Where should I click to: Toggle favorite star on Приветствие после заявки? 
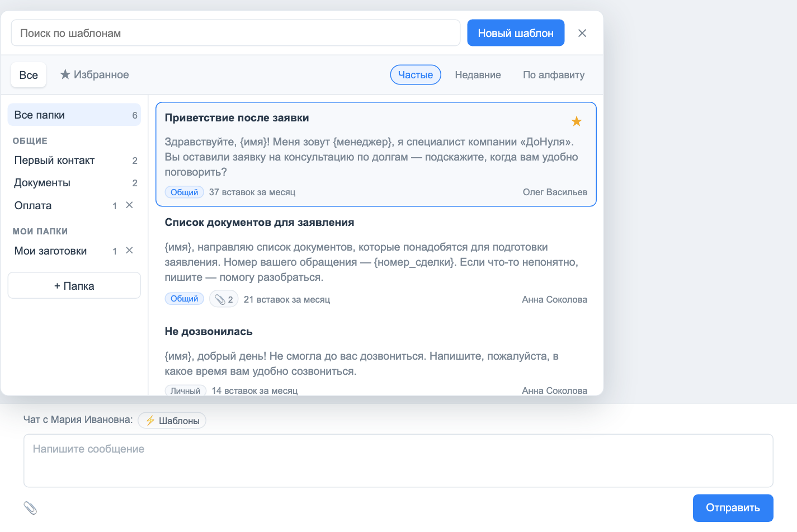click(577, 121)
